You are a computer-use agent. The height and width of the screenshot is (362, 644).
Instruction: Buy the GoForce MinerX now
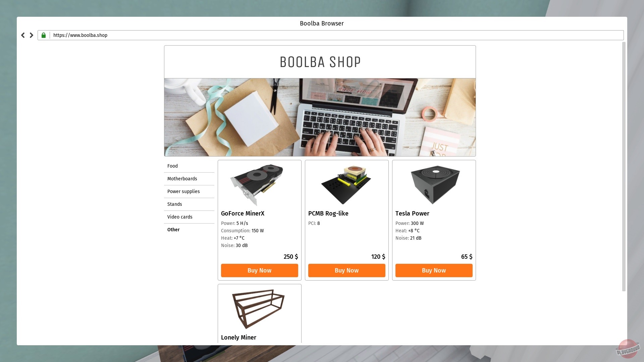tap(260, 270)
